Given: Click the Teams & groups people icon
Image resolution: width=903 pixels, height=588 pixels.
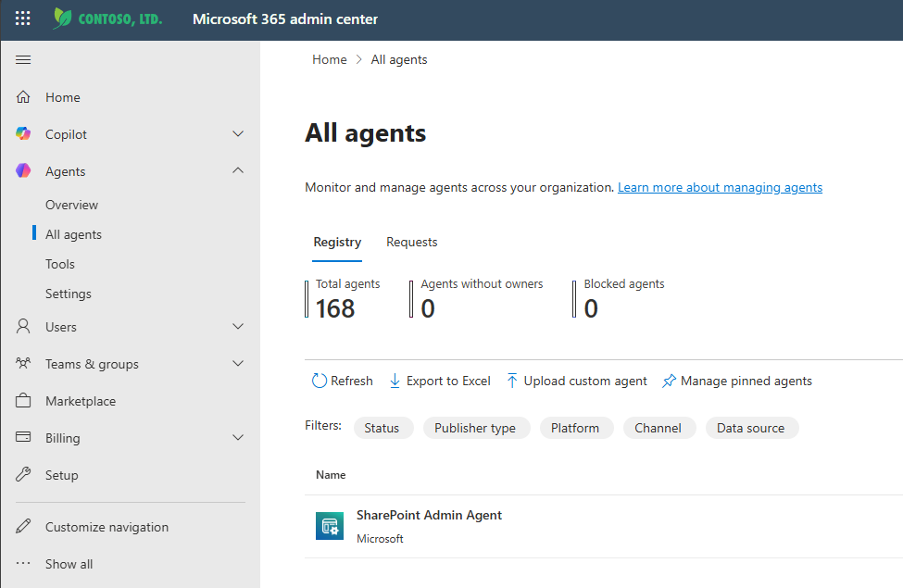Looking at the screenshot, I should (x=23, y=363).
